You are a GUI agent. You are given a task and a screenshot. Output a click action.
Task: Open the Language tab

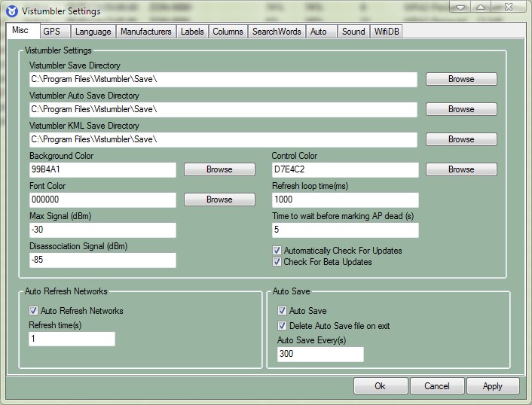pos(93,32)
